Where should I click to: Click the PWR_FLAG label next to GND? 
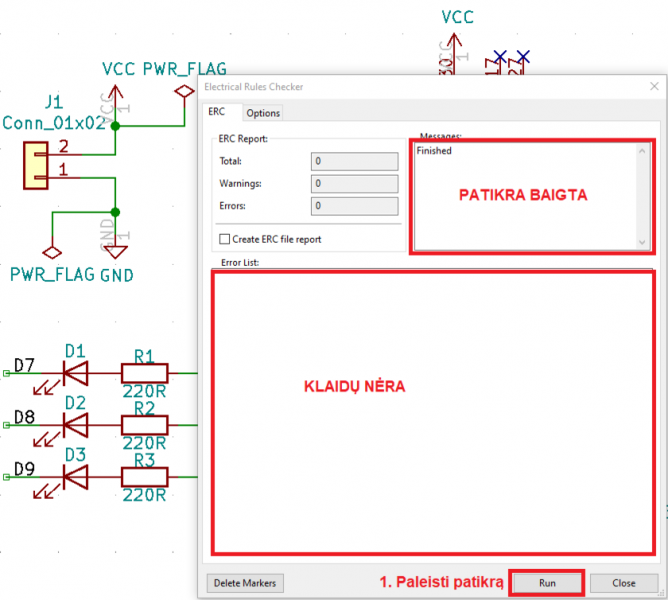tap(52, 275)
